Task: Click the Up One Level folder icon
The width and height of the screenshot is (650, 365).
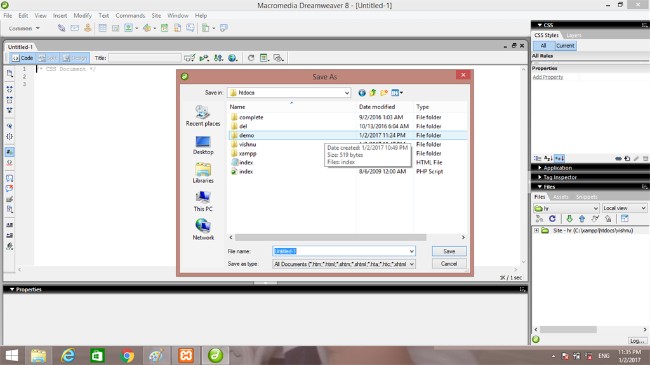Action: (x=373, y=92)
